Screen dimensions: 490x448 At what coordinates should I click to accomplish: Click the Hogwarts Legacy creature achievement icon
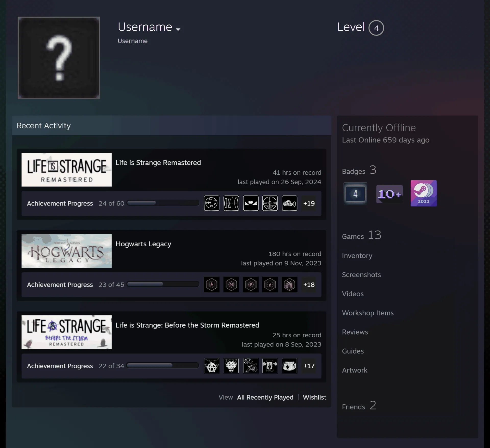pos(289,284)
